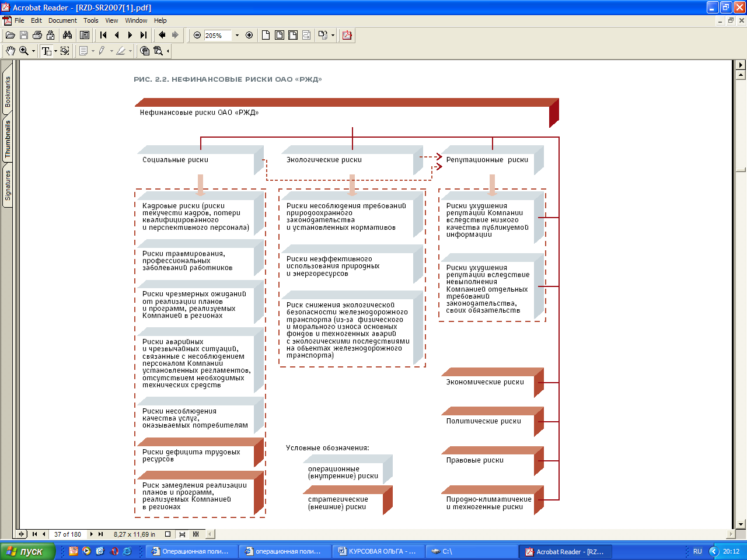Click status bar last page button

tap(100, 534)
